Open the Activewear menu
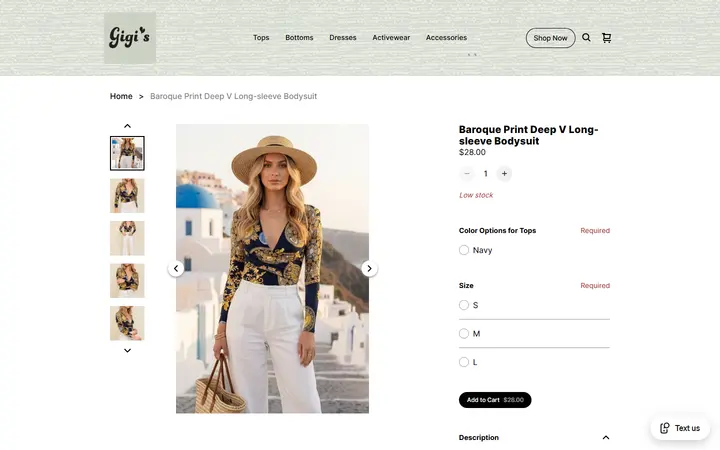The width and height of the screenshot is (720, 450). 391,38
